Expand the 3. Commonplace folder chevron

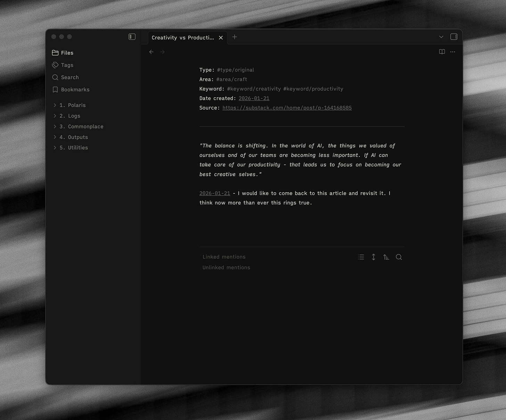tap(55, 126)
